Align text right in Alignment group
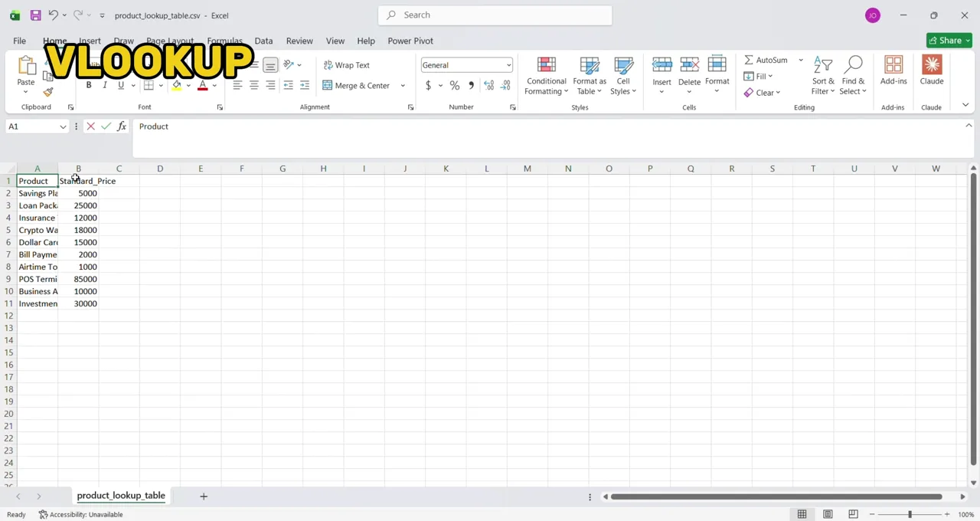The height and width of the screenshot is (521, 980). (270, 85)
